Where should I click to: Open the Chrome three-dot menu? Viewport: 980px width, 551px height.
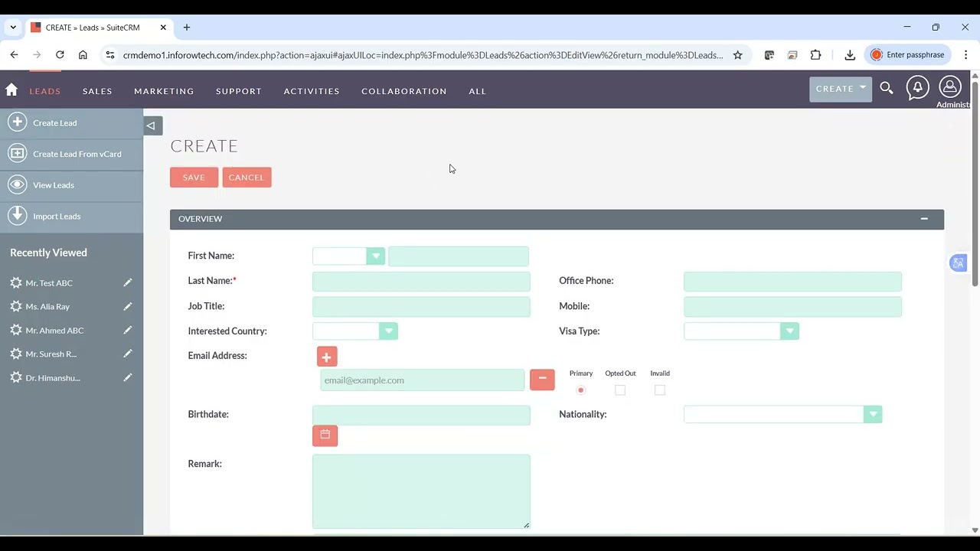click(x=966, y=55)
